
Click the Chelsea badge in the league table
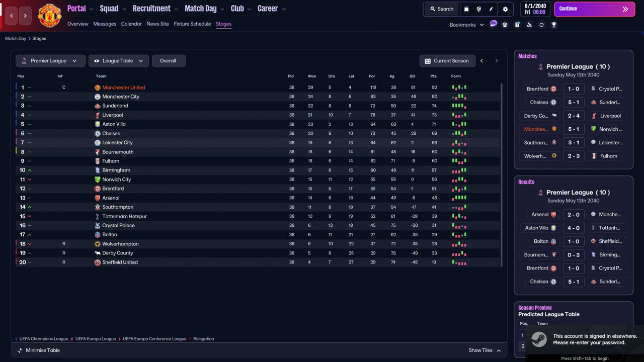(98, 134)
